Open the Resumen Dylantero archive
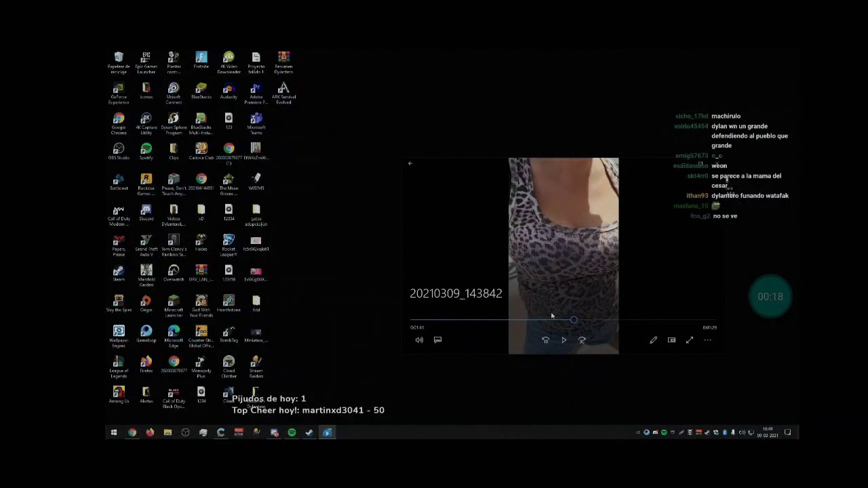868x488 pixels. 283,62
